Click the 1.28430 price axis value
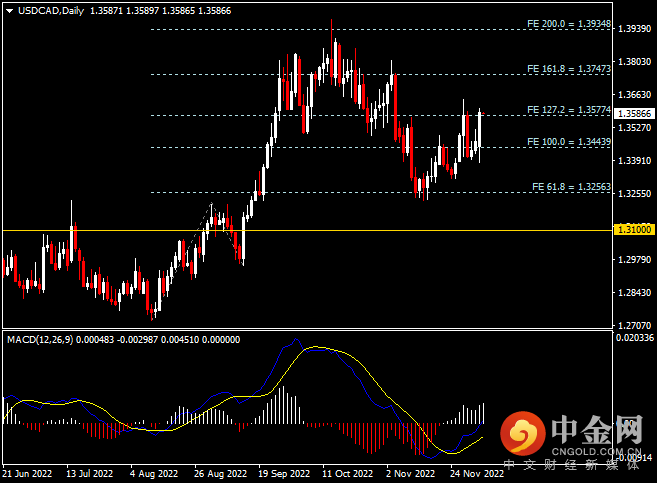Viewport: 657px width, 483px height. [x=632, y=293]
